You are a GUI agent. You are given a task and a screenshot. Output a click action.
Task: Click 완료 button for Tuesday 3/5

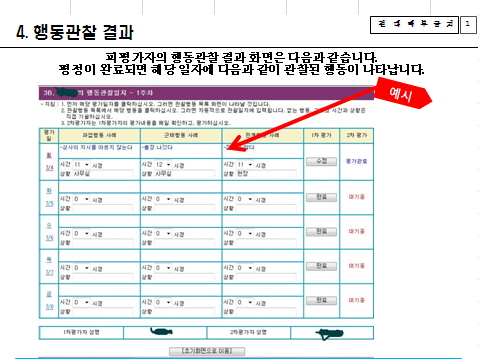pos(321,197)
